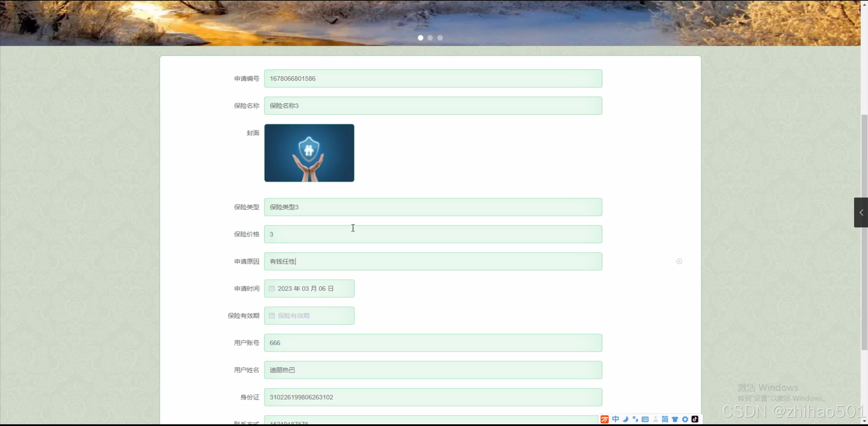Clear the 申请原因 field with the circle-x button
The width and height of the screenshot is (868, 426).
click(x=679, y=261)
